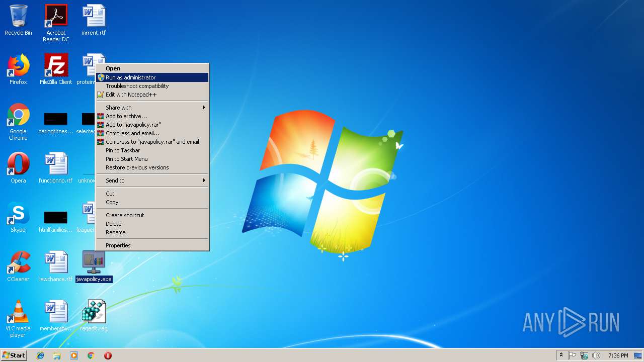Expand the Share with submenu
Viewport: 644px width, 362px height.
pyautogui.click(x=152, y=108)
